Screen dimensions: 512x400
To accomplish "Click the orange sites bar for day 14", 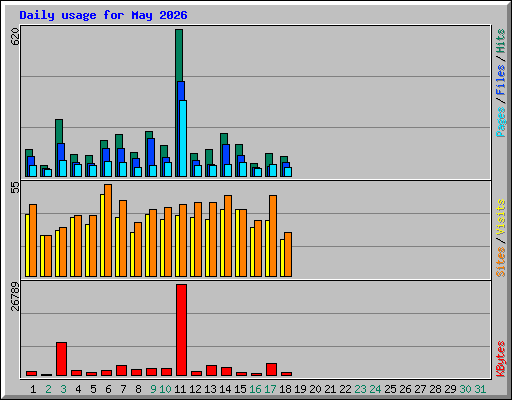I will coord(228,236).
